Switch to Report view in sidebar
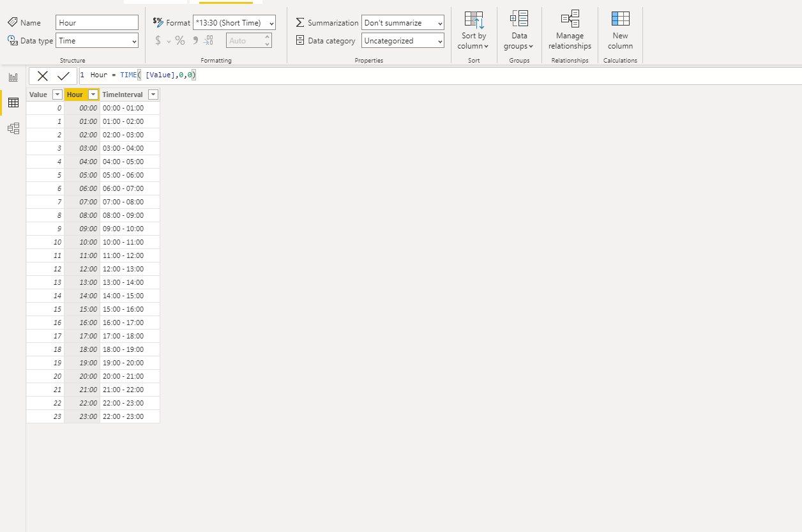The width and height of the screenshot is (802, 532). click(13, 77)
